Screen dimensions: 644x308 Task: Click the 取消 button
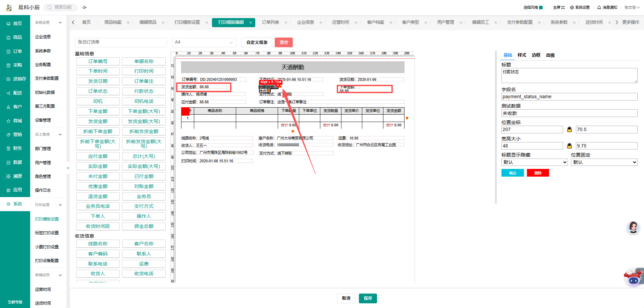tap(346, 298)
